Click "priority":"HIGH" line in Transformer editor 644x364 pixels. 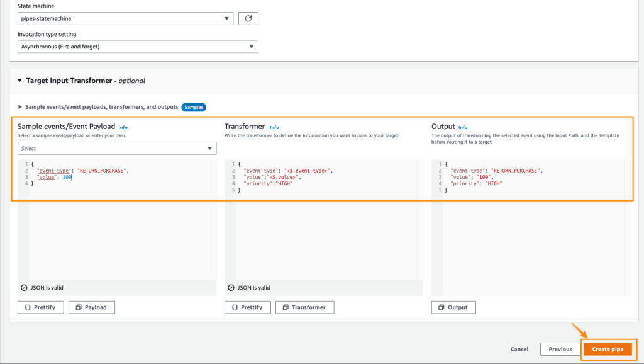click(x=268, y=183)
